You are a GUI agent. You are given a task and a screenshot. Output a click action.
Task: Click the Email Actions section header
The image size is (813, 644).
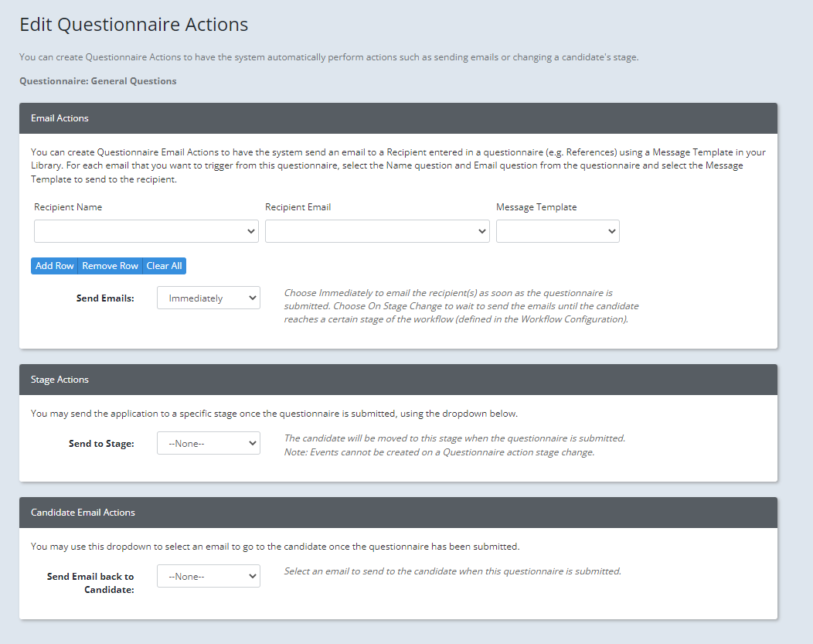click(x=60, y=118)
